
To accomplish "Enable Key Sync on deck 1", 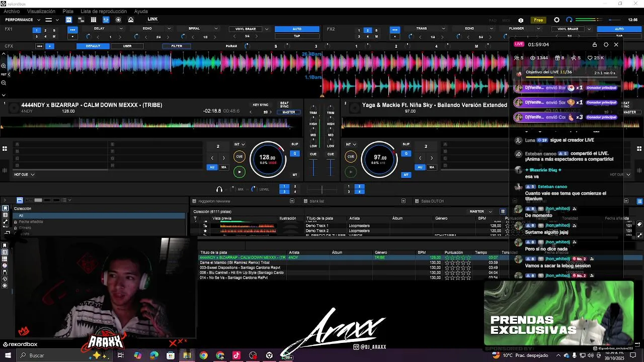I will 261,105.
